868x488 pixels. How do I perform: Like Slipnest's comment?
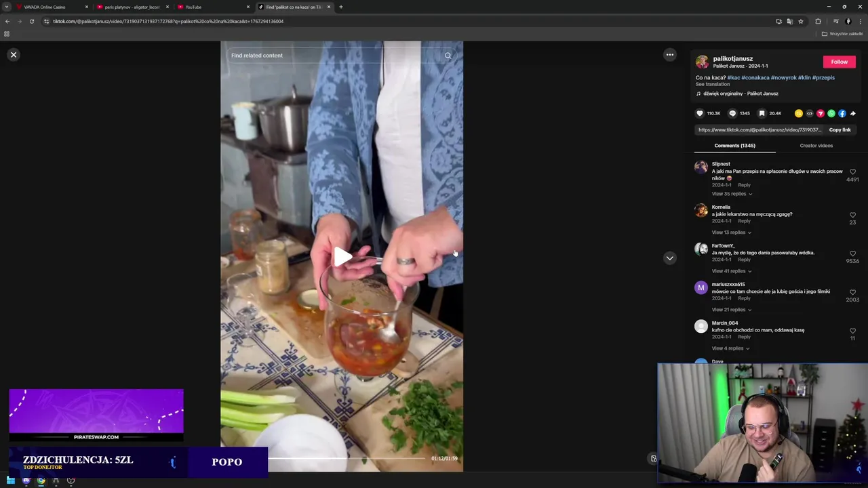click(x=852, y=172)
